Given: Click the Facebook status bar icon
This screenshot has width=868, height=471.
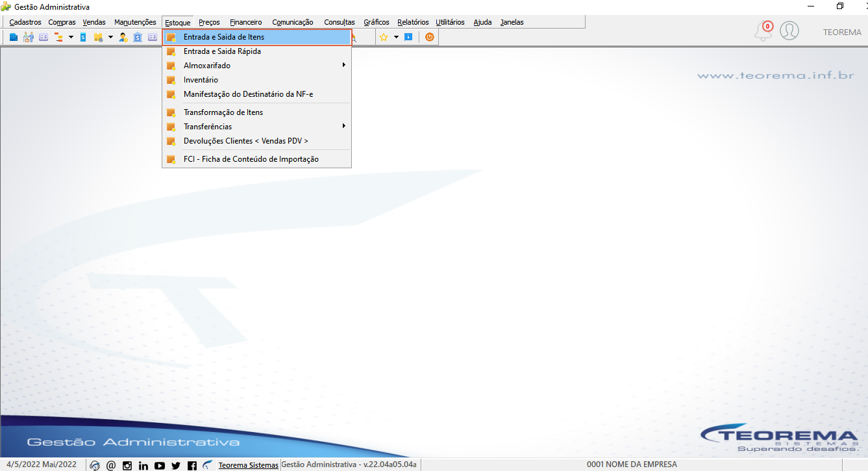Looking at the screenshot, I should click(x=192, y=465).
